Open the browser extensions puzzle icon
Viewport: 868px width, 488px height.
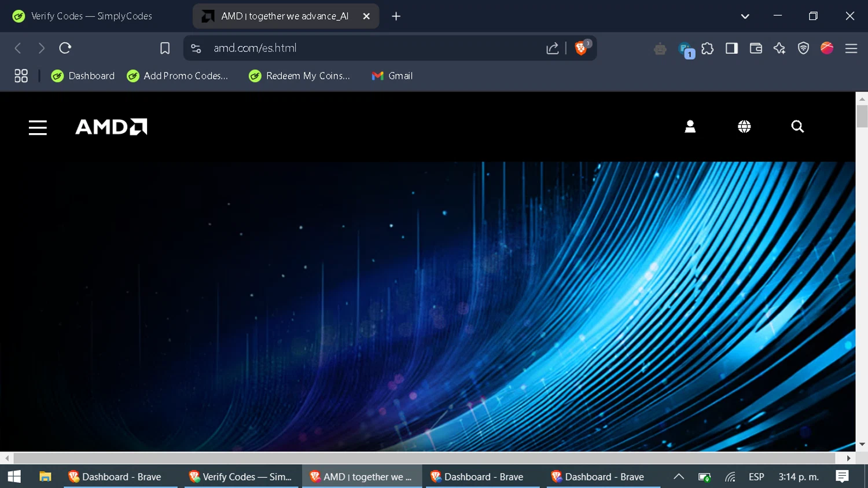tap(707, 49)
